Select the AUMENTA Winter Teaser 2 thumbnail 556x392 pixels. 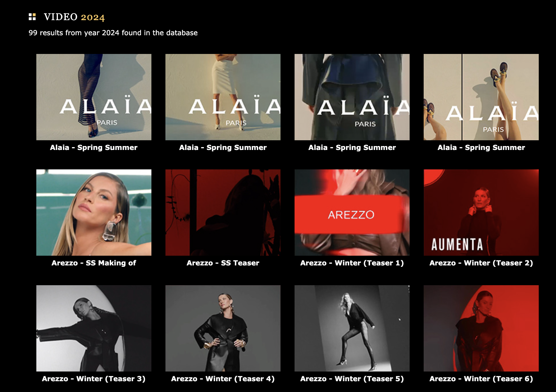(481, 213)
